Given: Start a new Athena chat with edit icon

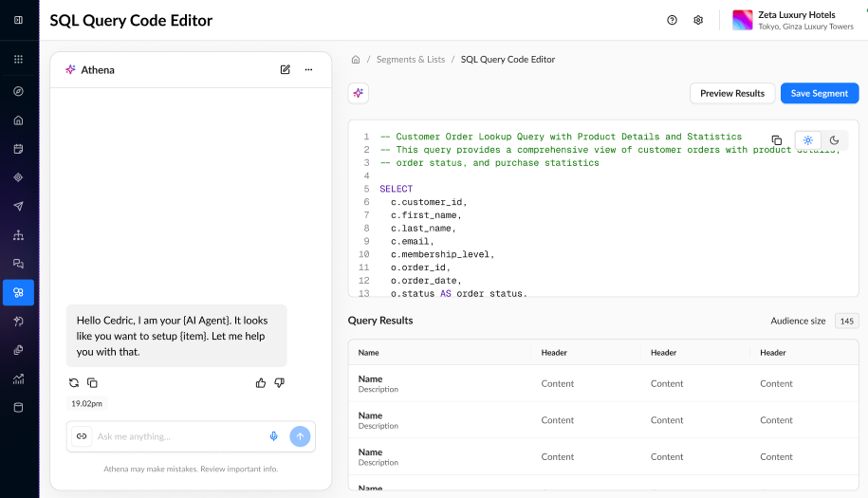Looking at the screenshot, I should pyautogui.click(x=286, y=70).
